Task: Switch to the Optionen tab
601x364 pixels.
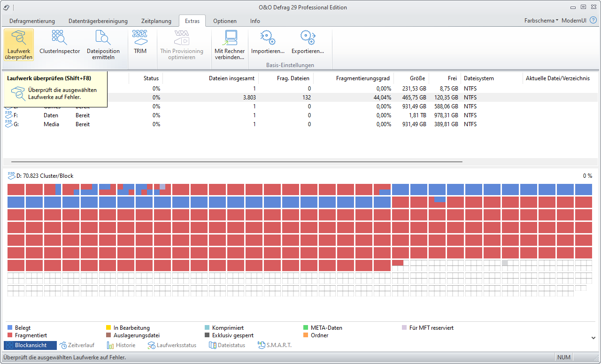Action: point(225,21)
